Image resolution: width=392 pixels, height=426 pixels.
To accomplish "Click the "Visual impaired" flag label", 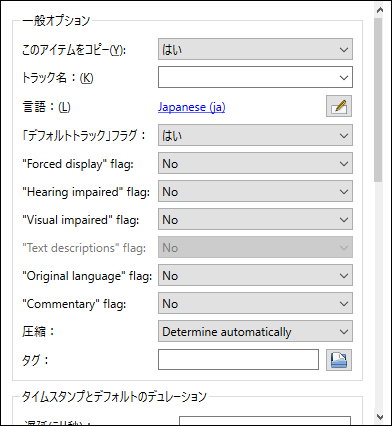I will tap(80, 220).
